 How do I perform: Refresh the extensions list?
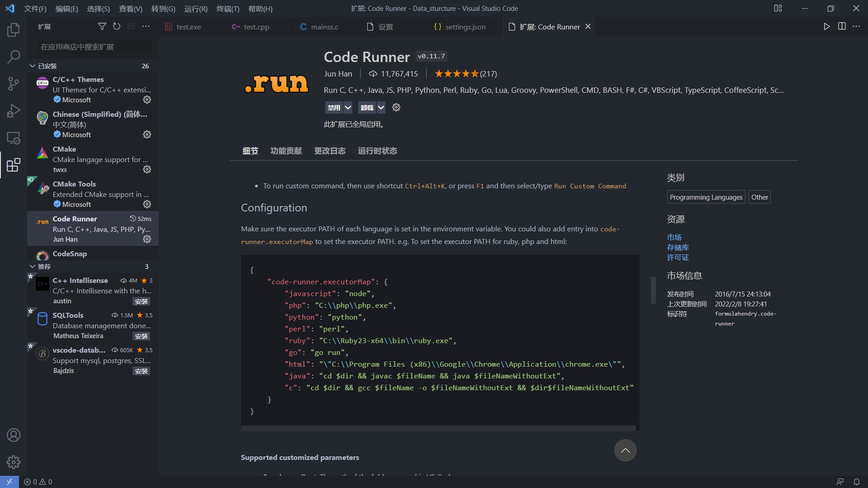tap(117, 27)
